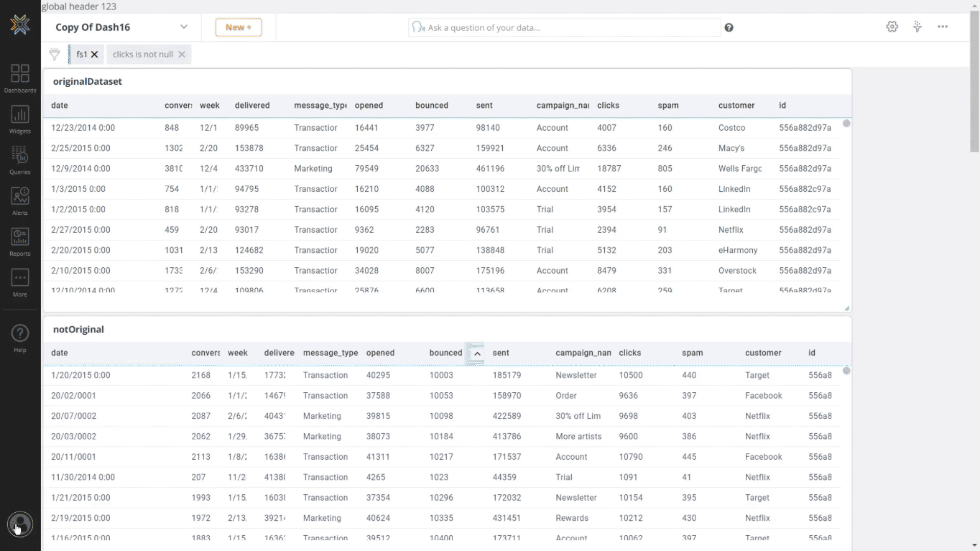Click the 'Ask a question of your data' field
This screenshot has width=980, height=551.
[x=564, y=28]
